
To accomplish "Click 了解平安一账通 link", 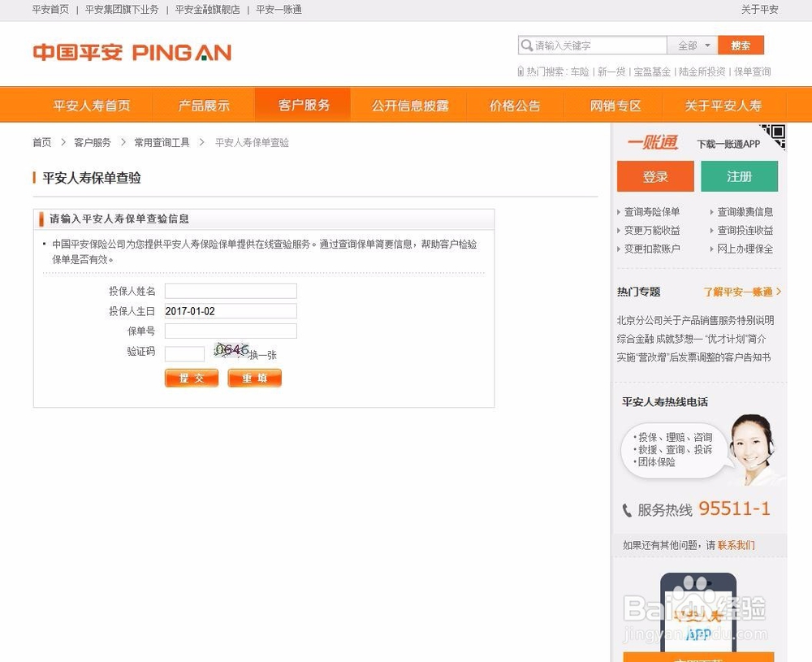I will 741,292.
